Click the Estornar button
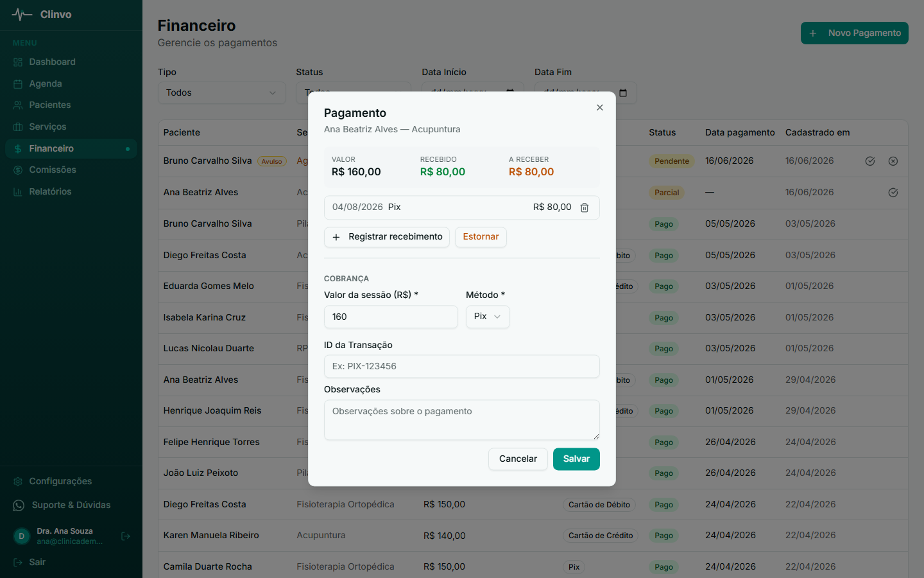The height and width of the screenshot is (578, 924). [x=481, y=237]
